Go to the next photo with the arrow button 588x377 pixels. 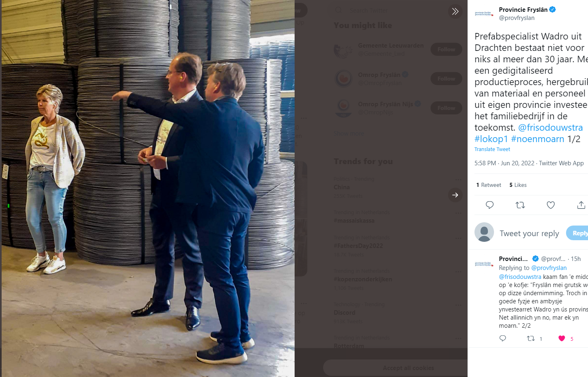tap(455, 195)
